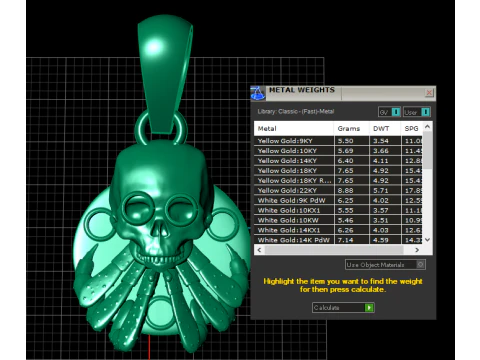Sort by the Metal column header
480x360 pixels.
tap(294, 128)
